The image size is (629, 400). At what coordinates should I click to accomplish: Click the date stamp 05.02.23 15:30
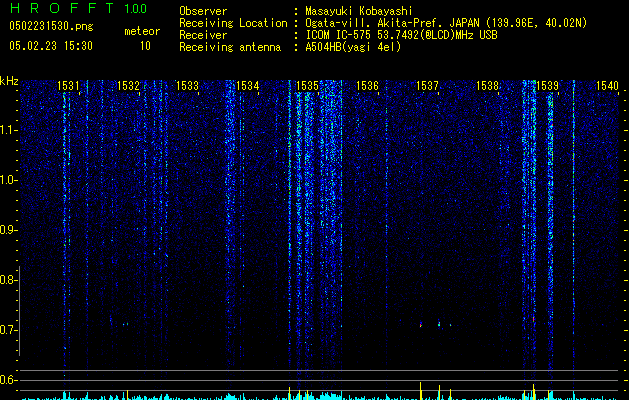51,46
